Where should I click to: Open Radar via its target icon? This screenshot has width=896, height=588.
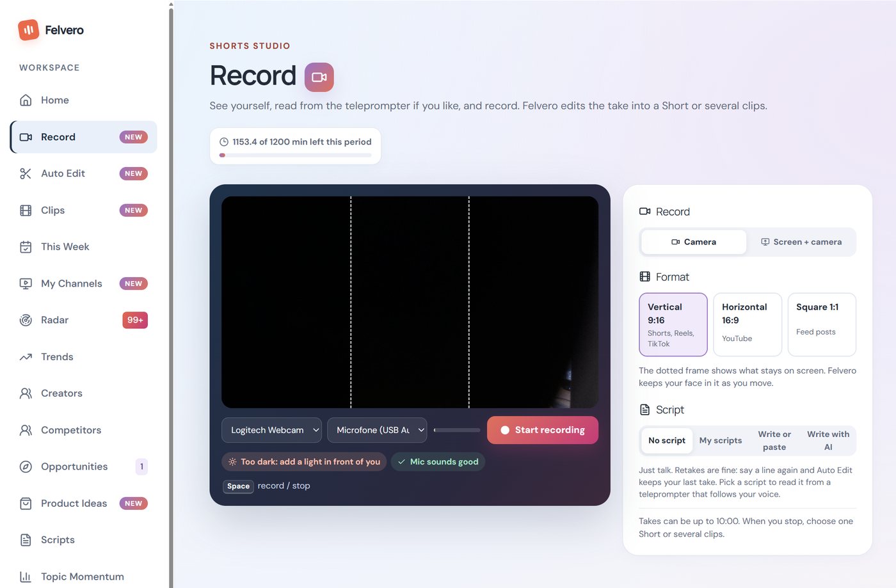[26, 320]
